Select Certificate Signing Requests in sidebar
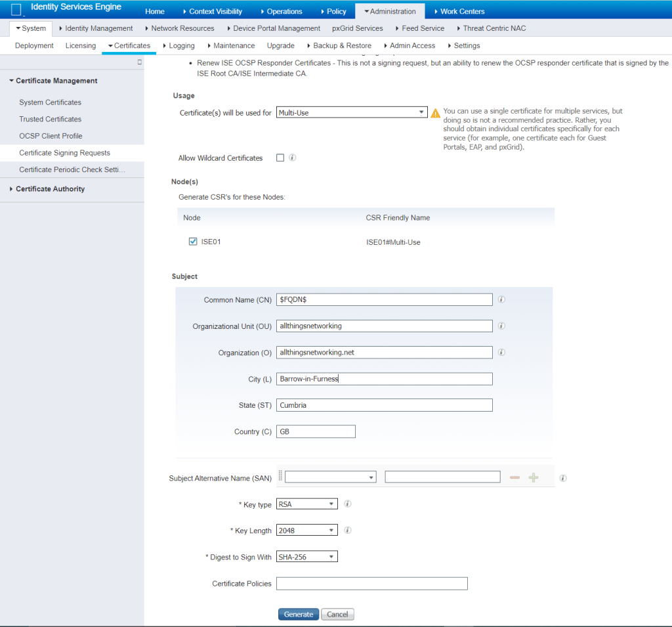This screenshot has height=627, width=672. (65, 153)
